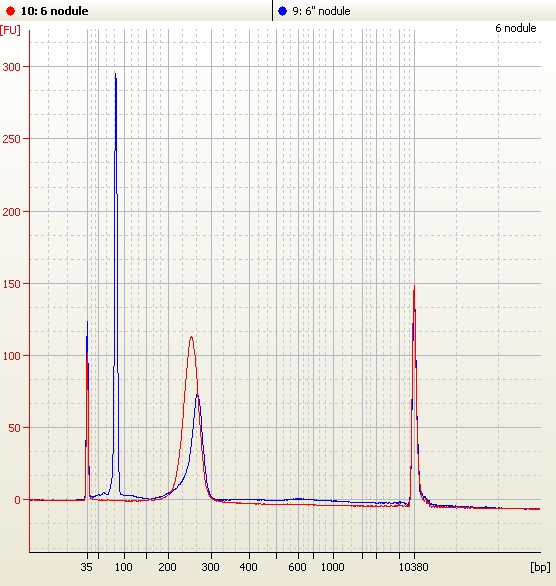This screenshot has height=586, width=556.
Task: Click the 1000 label on the x-axis
Action: click(x=333, y=567)
